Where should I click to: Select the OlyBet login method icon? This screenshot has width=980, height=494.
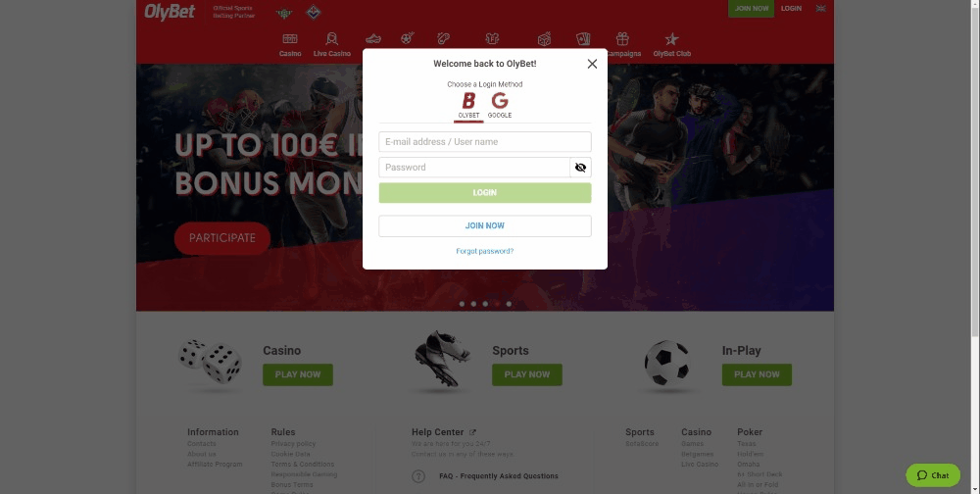pos(468,100)
